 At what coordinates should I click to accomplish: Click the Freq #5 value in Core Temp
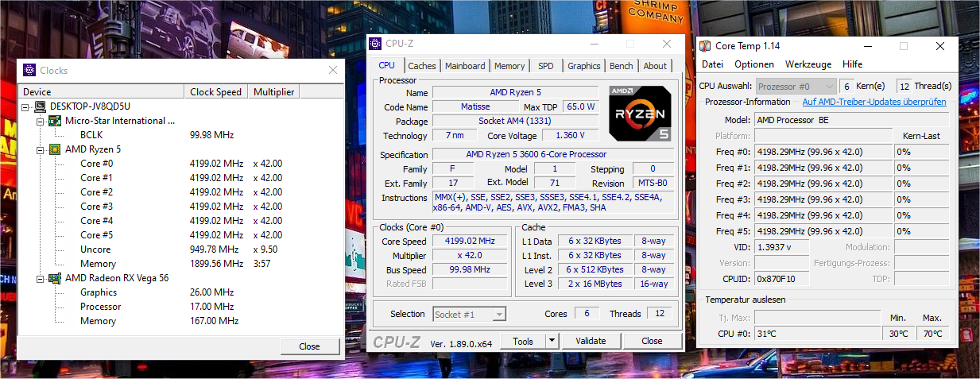click(x=823, y=231)
